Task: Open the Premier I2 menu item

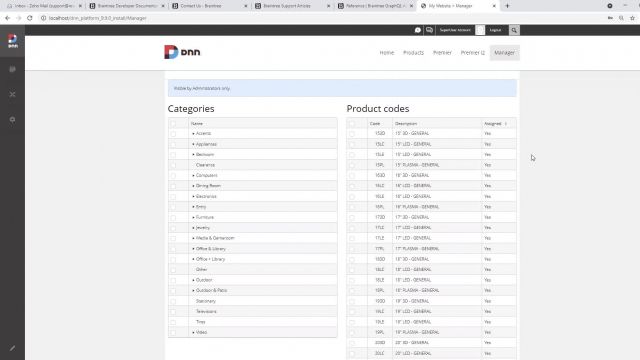Action: click(473, 53)
